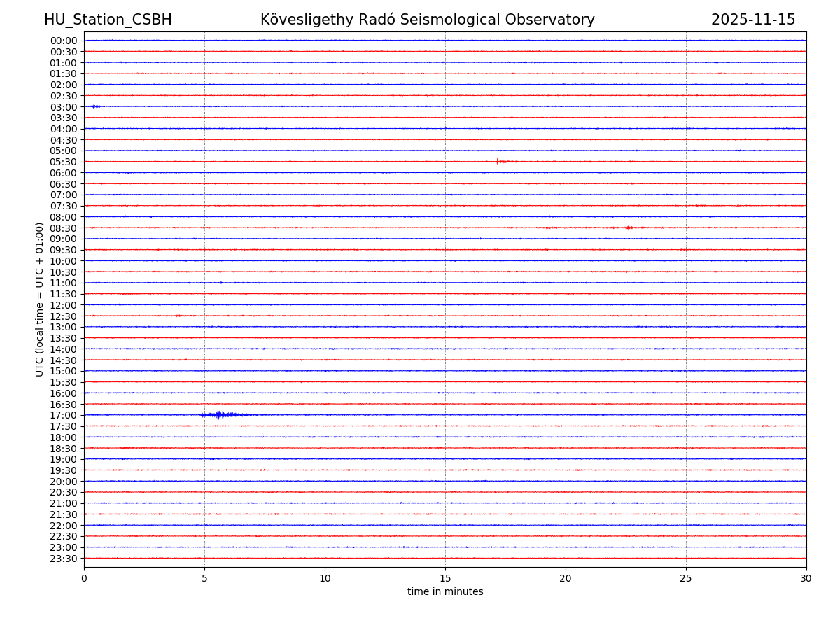This screenshot has width=840, height=630.
Task: Select the 23:30 row label
Action: [64, 559]
